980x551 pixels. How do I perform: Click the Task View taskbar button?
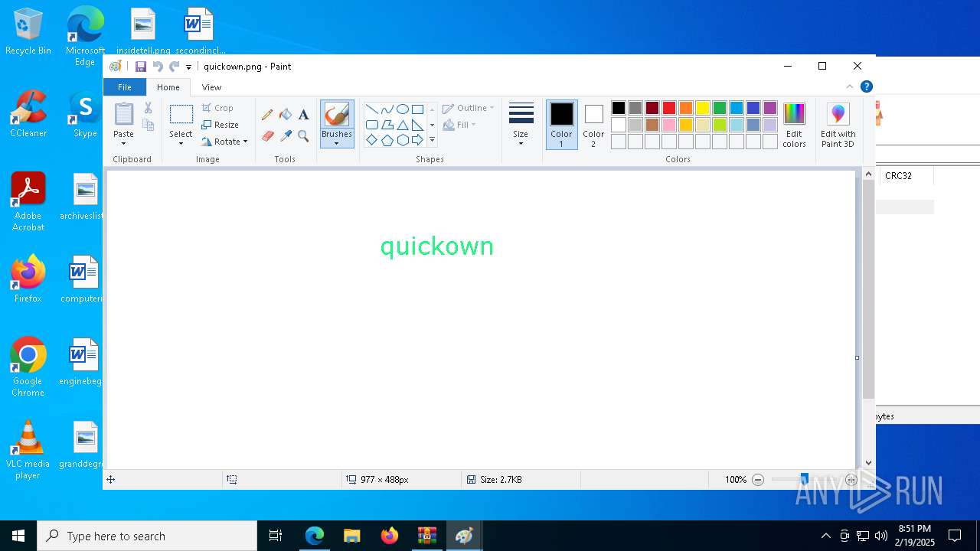click(x=276, y=536)
